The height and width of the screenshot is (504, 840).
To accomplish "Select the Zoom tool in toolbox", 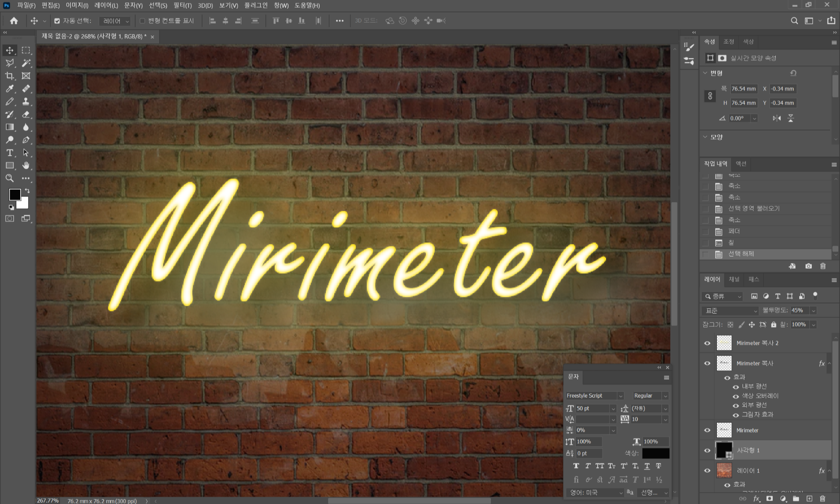I will pos(9,178).
